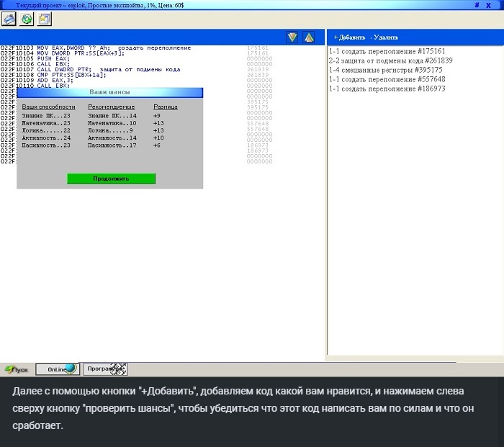Click the pencil icon in top-left toolbar
This screenshot has width=504, height=447.
click(9, 19)
